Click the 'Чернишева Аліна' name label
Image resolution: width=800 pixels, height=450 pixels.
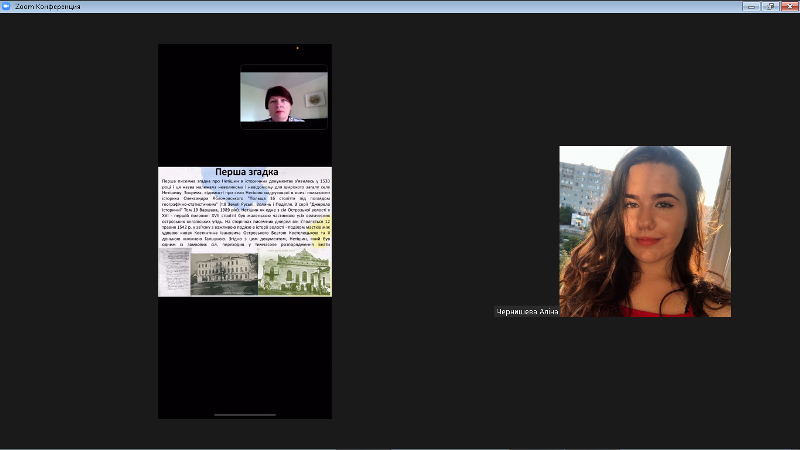click(x=527, y=311)
